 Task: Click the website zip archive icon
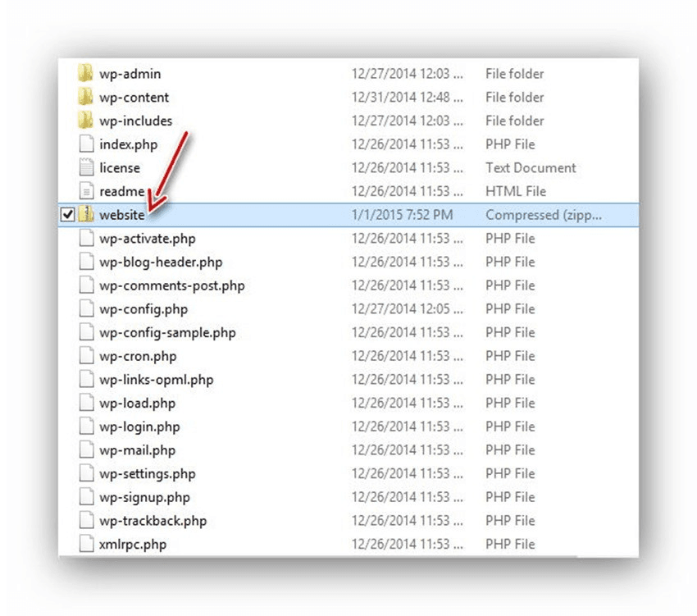point(86,215)
